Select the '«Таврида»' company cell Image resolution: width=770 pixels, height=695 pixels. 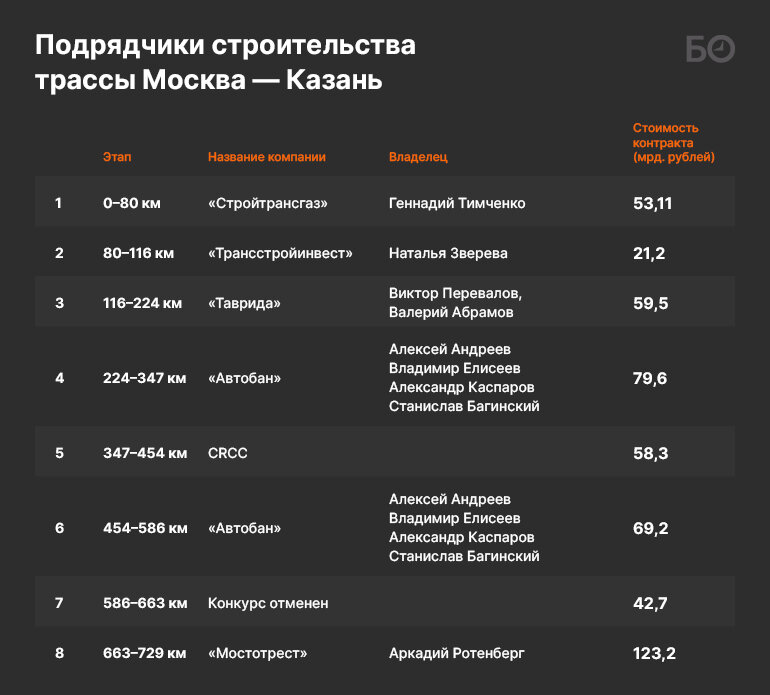click(x=244, y=303)
